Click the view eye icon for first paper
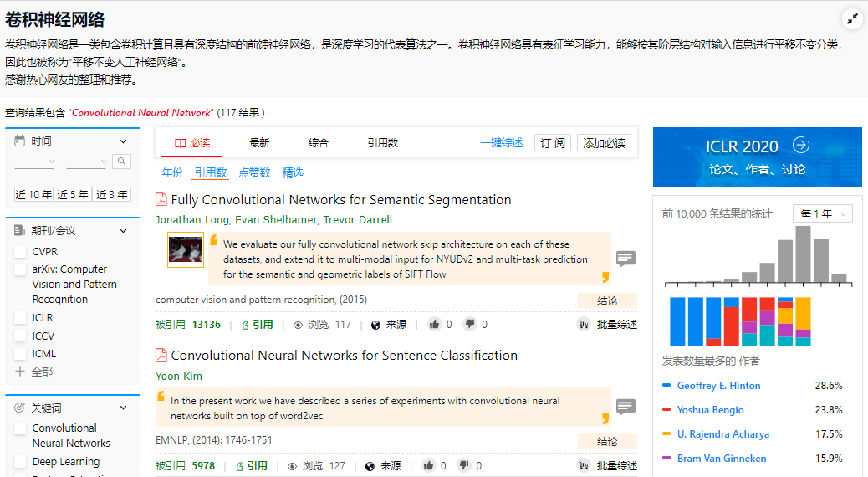The width and height of the screenshot is (868, 477). coord(298,326)
